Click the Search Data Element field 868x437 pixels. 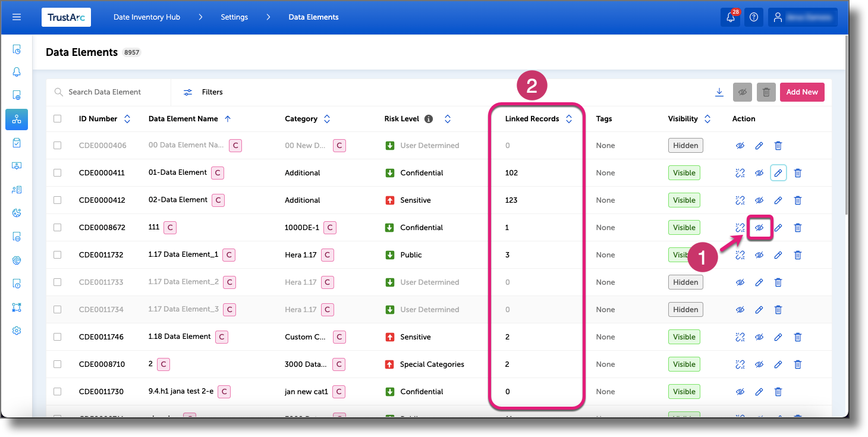107,92
